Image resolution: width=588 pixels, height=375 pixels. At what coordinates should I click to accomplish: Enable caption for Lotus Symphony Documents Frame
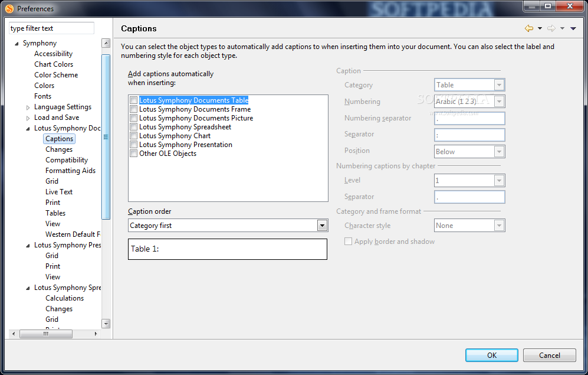pos(133,109)
